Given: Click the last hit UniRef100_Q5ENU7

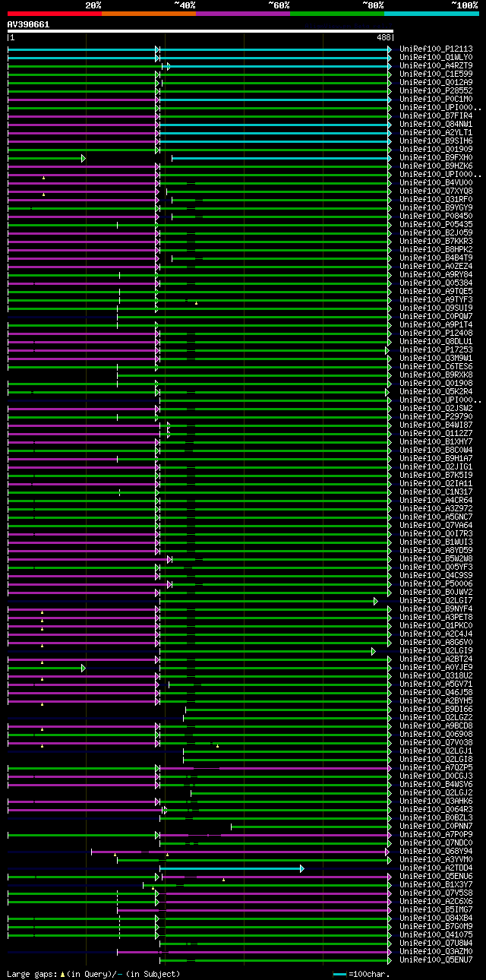Looking at the screenshot, I should [436, 959].
